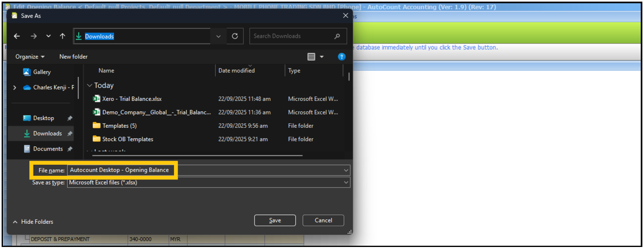This screenshot has width=644, height=249.
Task: Sort by Name column header
Action: pyautogui.click(x=106, y=70)
